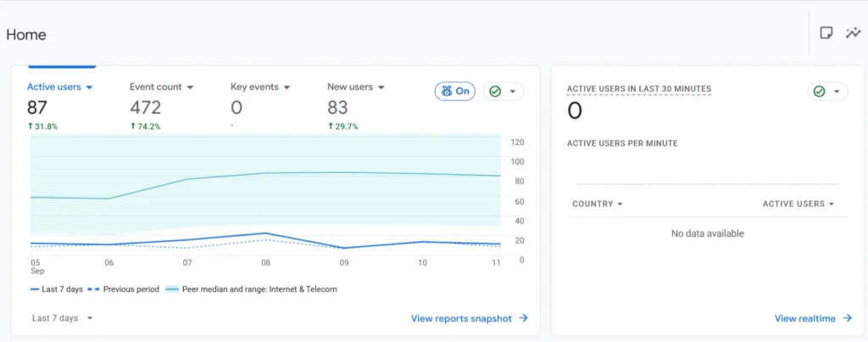868x342 pixels.
Task: Open Key events metric dropdown arrow
Action: [287, 87]
